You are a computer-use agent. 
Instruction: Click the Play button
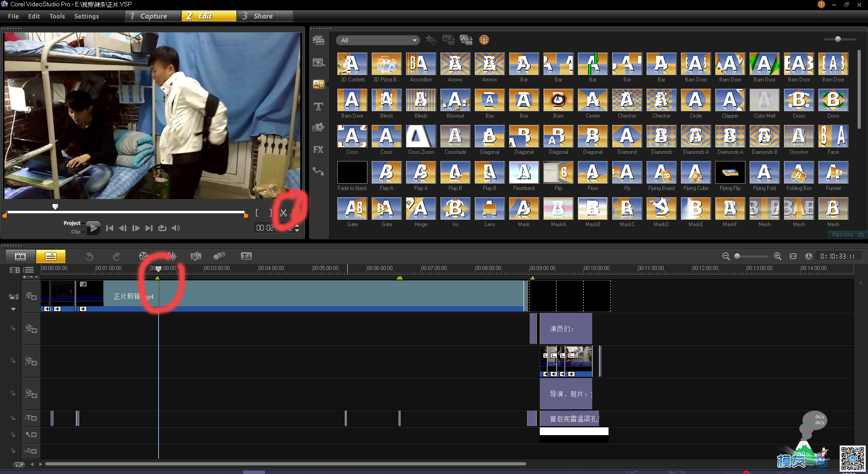(93, 228)
